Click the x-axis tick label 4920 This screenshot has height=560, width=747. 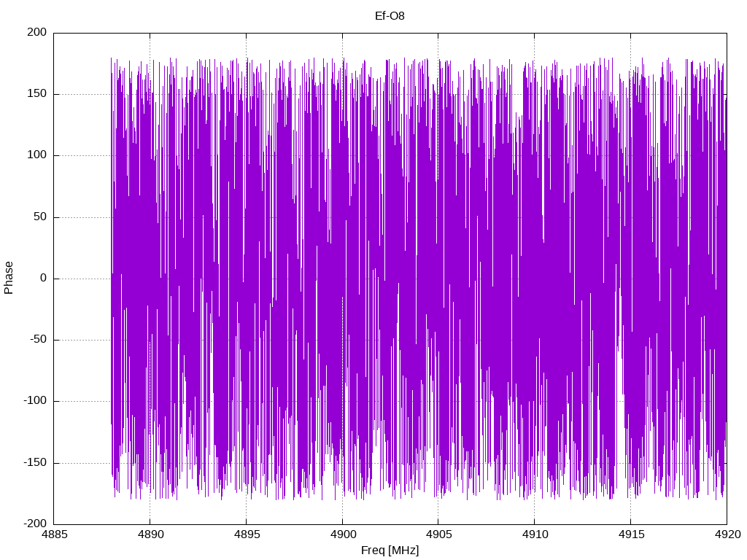click(727, 534)
